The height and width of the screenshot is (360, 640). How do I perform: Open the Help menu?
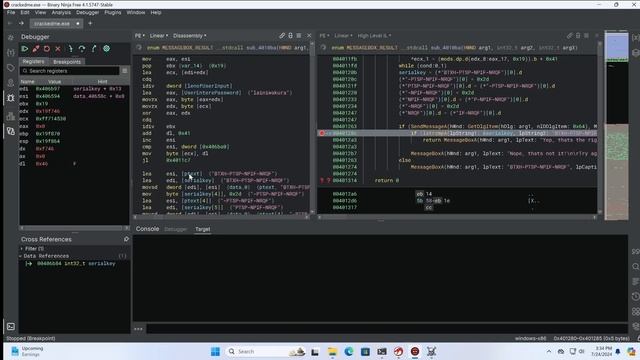[156, 13]
